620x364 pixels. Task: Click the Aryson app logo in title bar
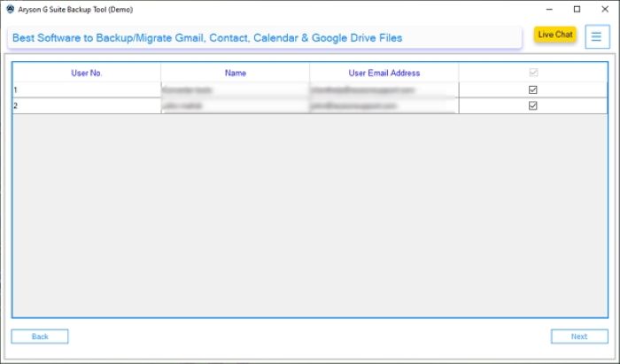point(11,9)
